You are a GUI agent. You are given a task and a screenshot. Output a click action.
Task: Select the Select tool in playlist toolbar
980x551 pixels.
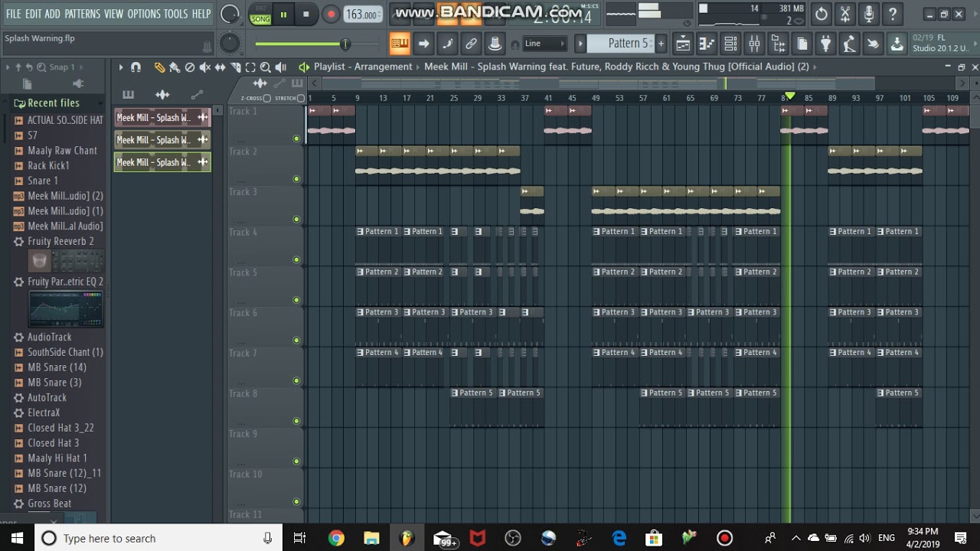[x=250, y=67]
